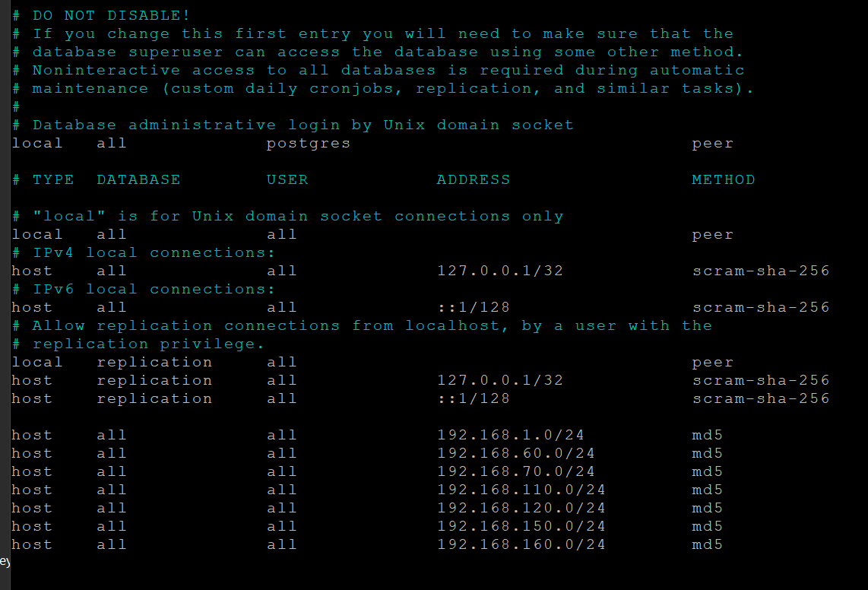Click the 'replication privilege.' comment line

138,344
